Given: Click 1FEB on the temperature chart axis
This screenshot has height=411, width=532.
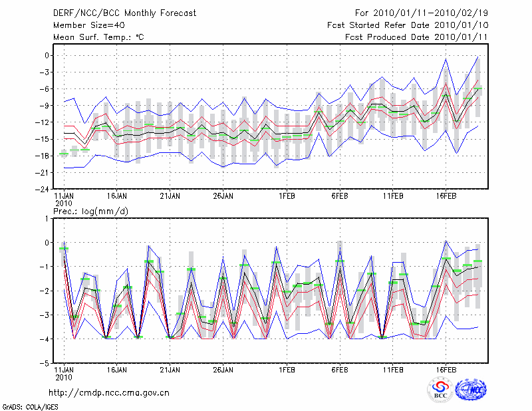Looking at the screenshot, I should pos(287,196).
